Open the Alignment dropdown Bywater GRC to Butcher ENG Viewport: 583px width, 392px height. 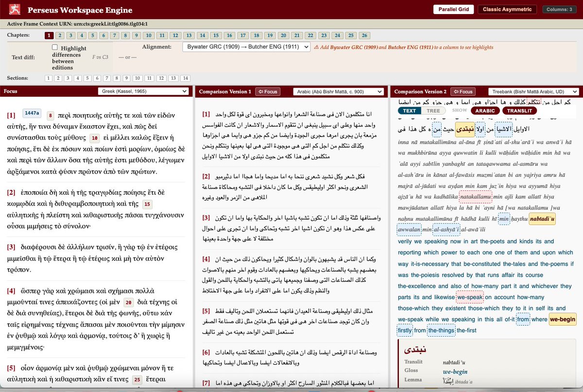tap(246, 47)
